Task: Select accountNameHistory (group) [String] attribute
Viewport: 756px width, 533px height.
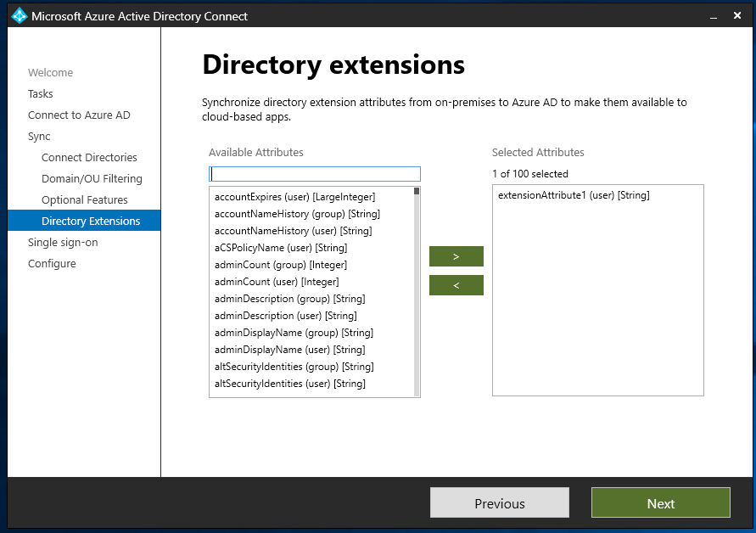Action: coord(297,214)
